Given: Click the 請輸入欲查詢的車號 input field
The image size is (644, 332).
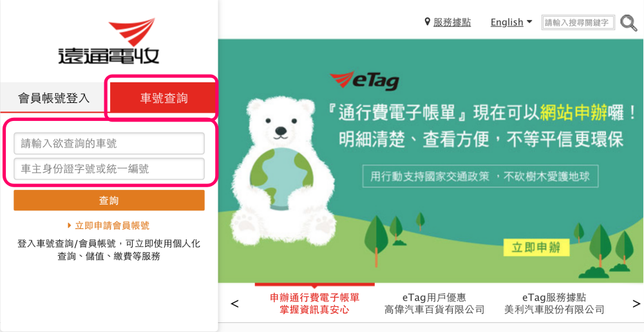Looking at the screenshot, I should (x=109, y=143).
